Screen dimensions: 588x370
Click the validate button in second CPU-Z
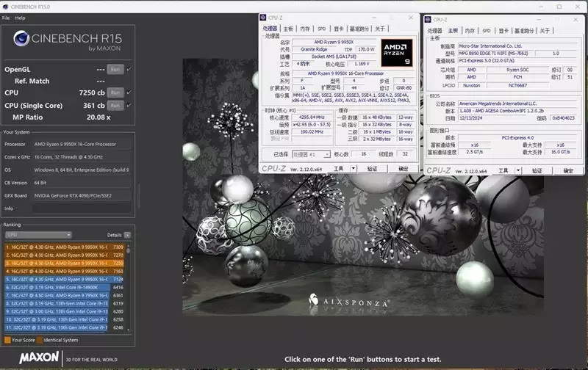click(537, 171)
